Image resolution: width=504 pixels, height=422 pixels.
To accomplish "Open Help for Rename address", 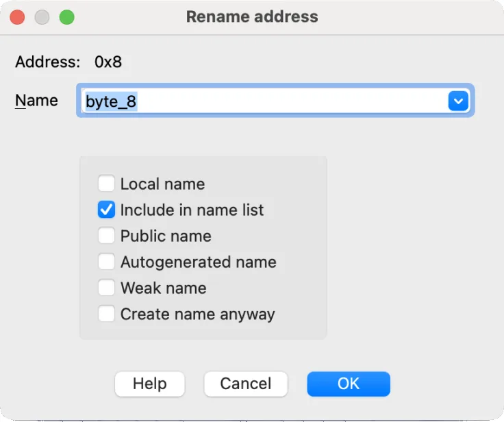I will point(150,384).
